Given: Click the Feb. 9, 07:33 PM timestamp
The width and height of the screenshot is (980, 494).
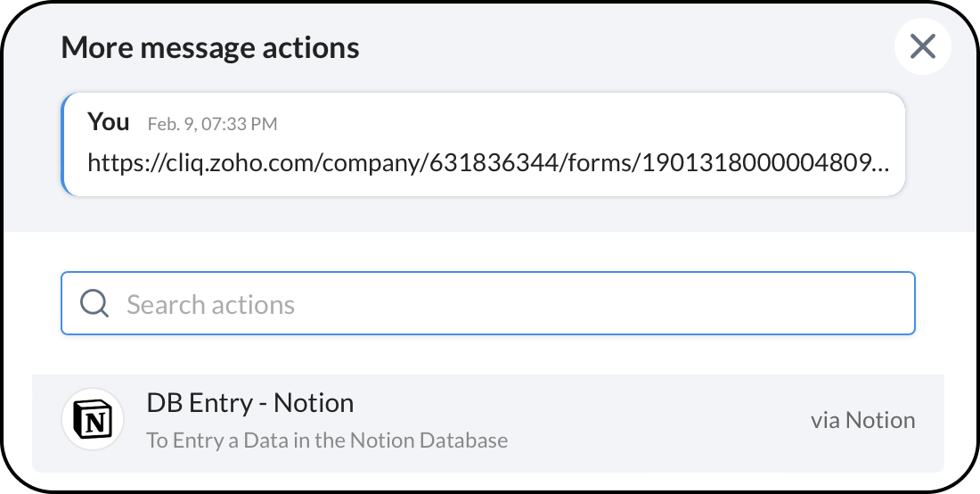Looking at the screenshot, I should point(212,124).
